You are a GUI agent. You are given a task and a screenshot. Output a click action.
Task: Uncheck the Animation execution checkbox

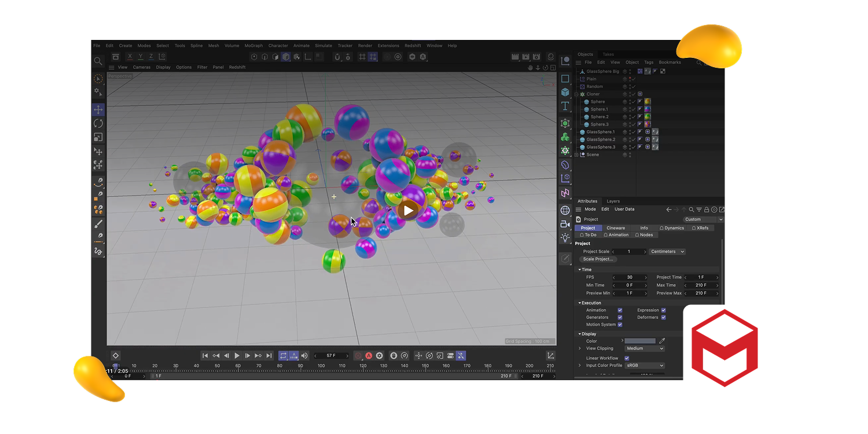coord(620,310)
